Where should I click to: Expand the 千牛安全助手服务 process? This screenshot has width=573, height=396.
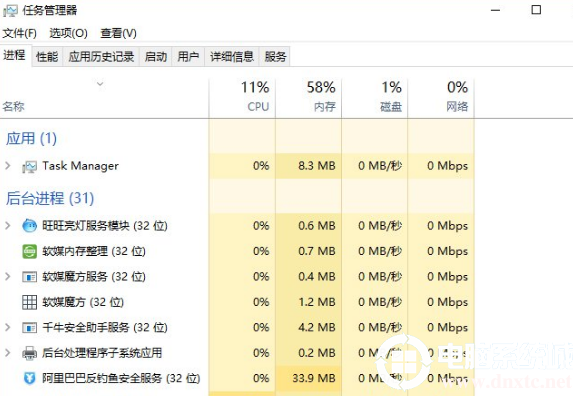[8, 327]
